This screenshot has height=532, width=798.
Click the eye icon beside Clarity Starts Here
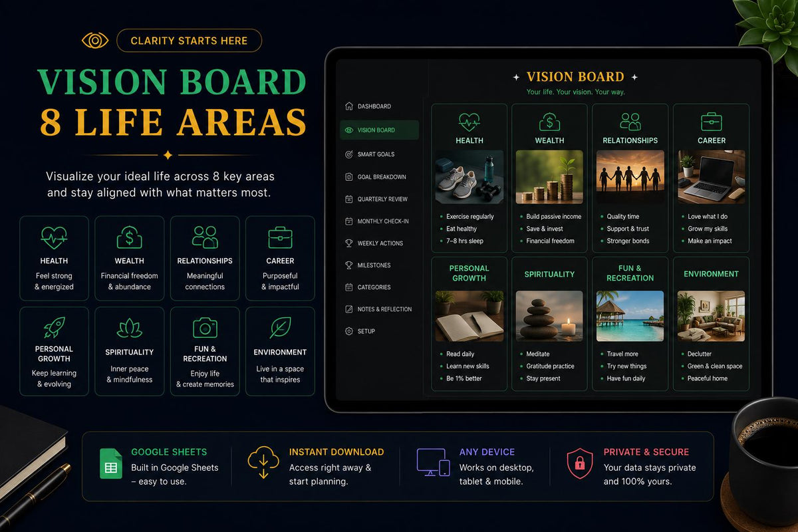pyautogui.click(x=95, y=41)
